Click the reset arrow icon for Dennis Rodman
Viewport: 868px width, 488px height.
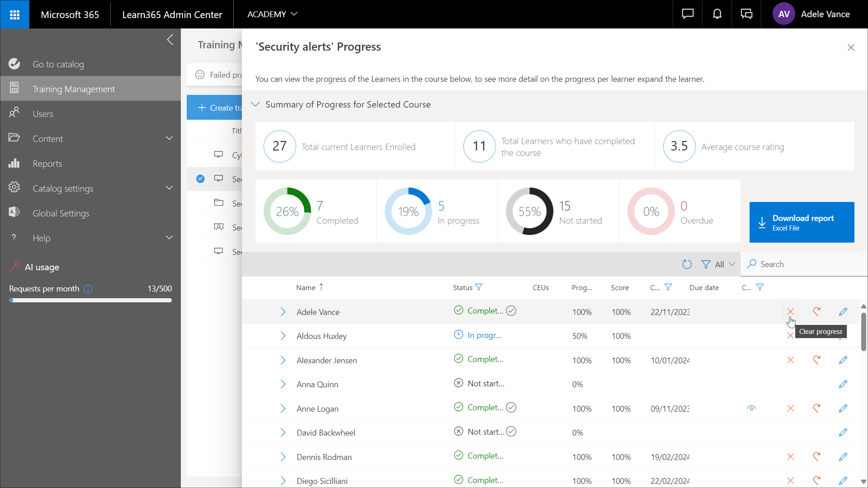click(x=816, y=457)
